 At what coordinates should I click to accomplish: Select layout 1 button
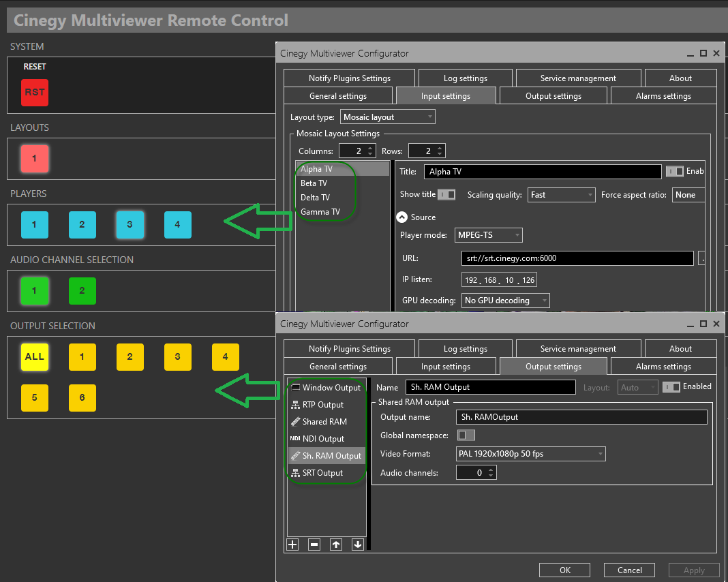34,158
